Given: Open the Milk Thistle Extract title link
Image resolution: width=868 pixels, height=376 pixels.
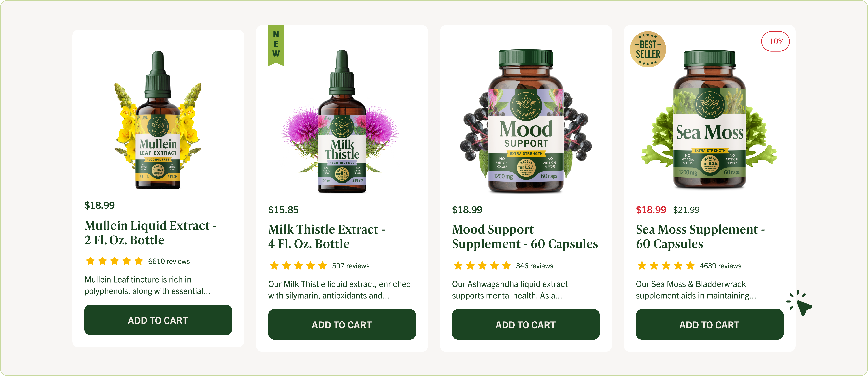Looking at the screenshot, I should 327,236.
